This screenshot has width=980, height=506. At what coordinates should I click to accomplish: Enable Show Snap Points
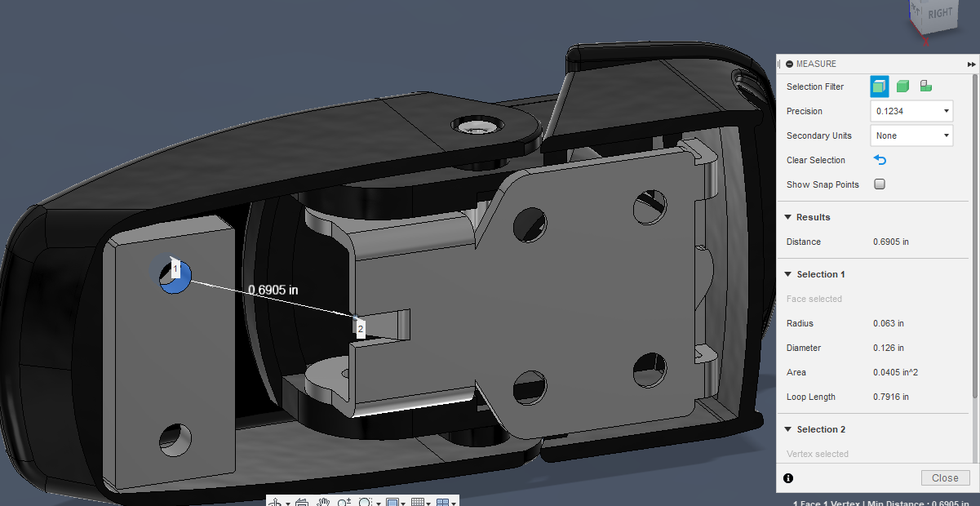(x=879, y=184)
